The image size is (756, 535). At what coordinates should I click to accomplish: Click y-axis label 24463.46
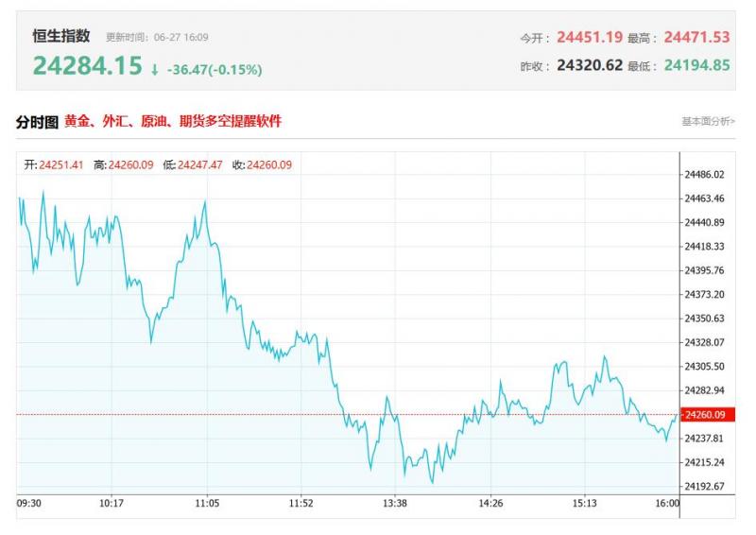(x=704, y=198)
